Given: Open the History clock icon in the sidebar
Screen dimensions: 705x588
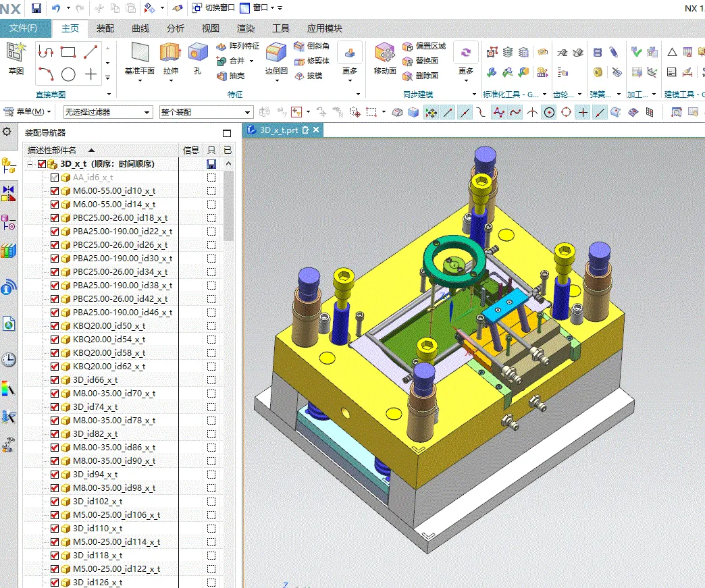Looking at the screenshot, I should click(x=9, y=360).
